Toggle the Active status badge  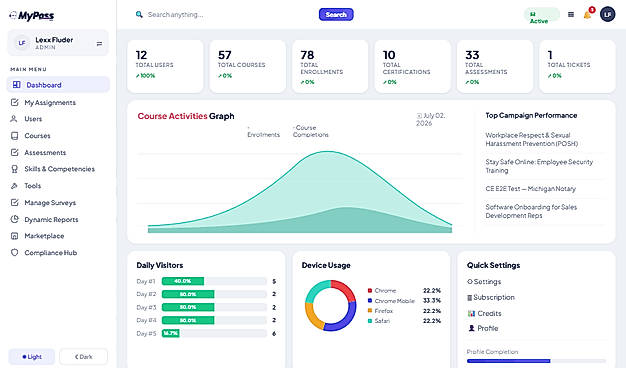(541, 16)
